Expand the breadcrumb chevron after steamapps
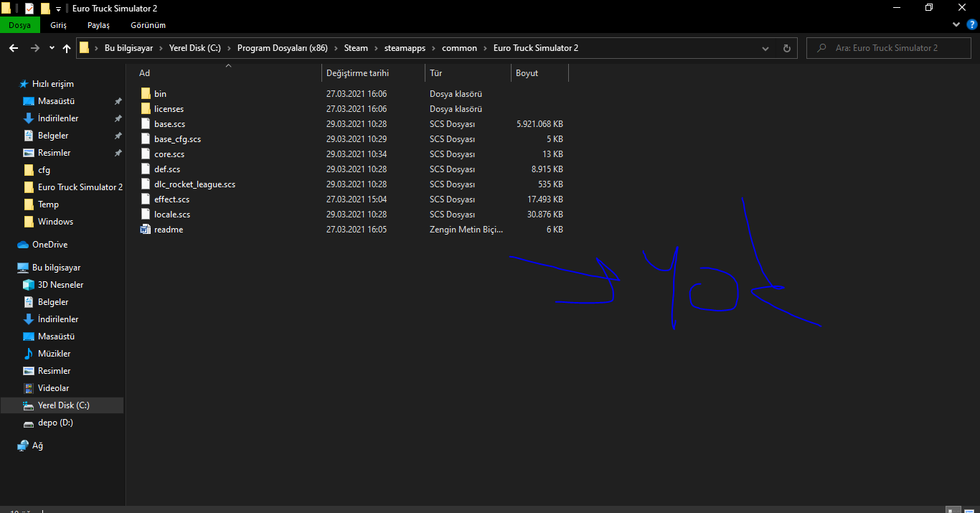This screenshot has width=980, height=513. 433,48
